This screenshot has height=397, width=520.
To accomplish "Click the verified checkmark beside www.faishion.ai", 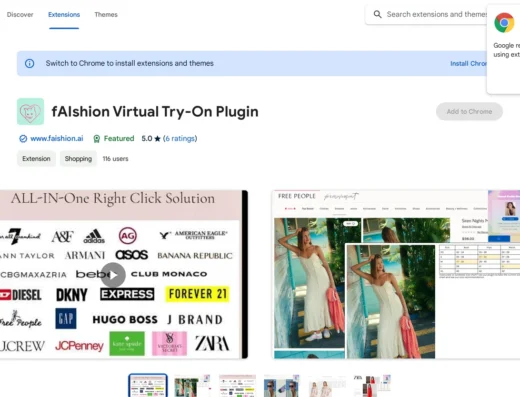I will click(x=23, y=139).
